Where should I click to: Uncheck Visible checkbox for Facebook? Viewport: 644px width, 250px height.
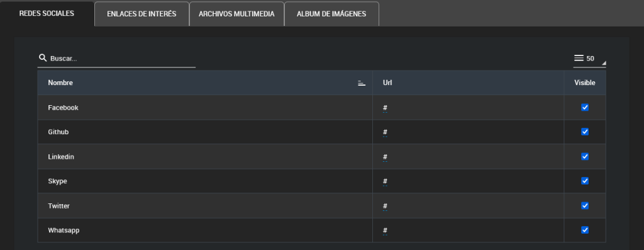pyautogui.click(x=585, y=107)
